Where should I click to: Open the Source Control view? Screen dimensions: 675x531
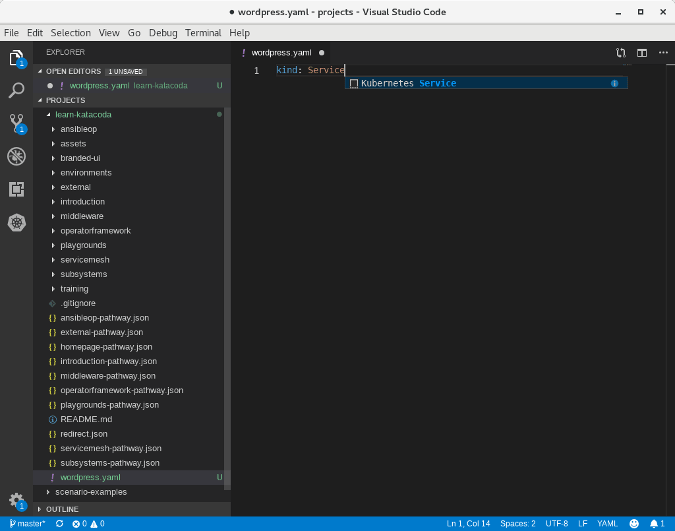click(x=16, y=123)
